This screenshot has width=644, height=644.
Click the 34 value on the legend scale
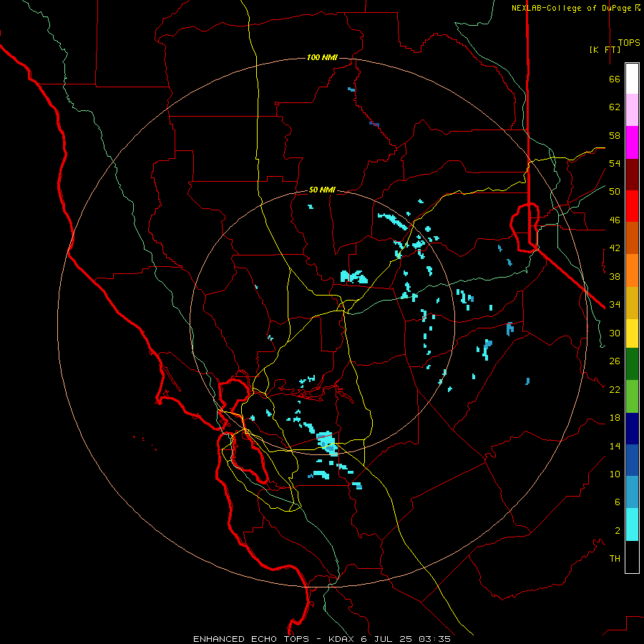[615, 305]
